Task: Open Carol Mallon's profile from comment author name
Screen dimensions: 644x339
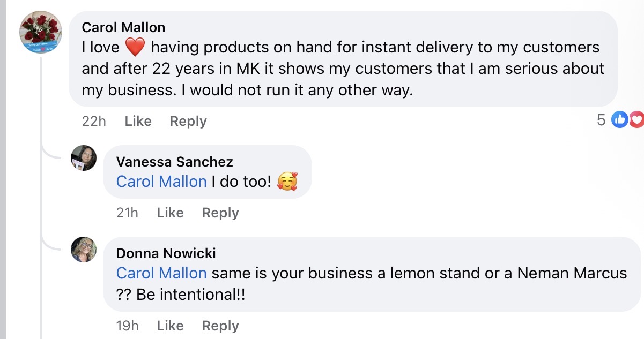Action: 123,27
